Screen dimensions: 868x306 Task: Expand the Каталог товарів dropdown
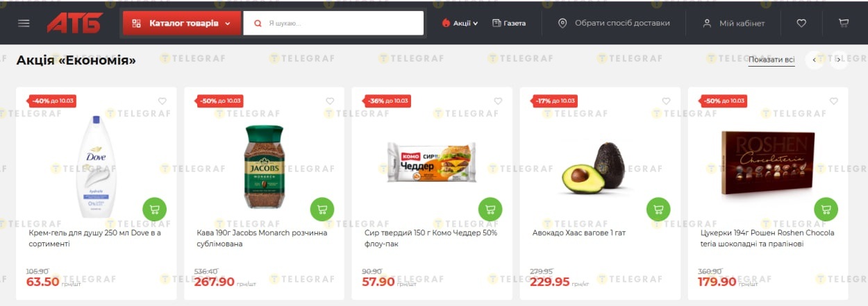click(182, 23)
